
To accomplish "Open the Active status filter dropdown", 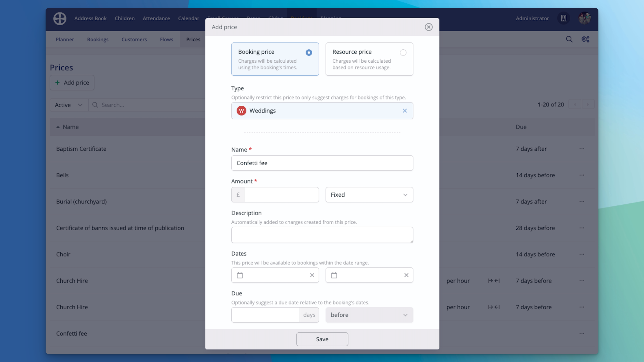I will click(x=69, y=105).
